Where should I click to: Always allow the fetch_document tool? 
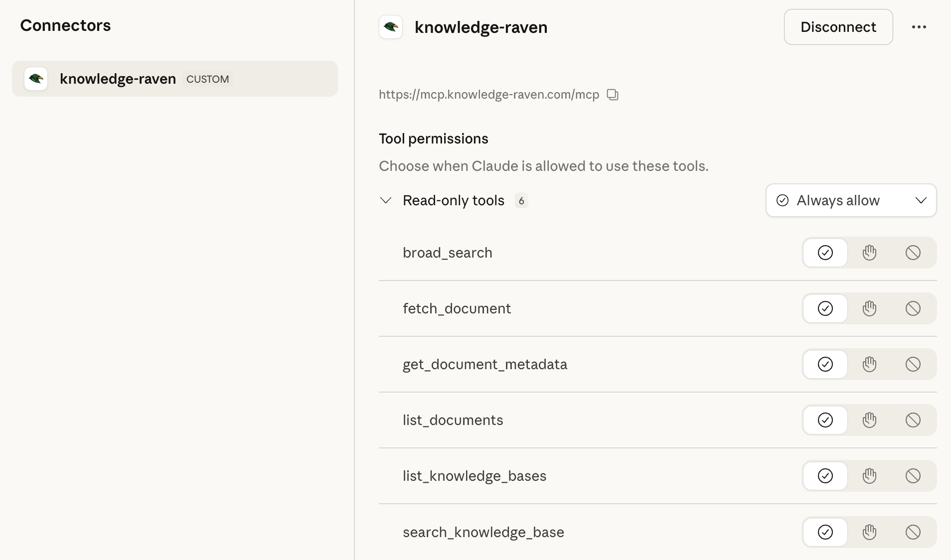click(825, 308)
